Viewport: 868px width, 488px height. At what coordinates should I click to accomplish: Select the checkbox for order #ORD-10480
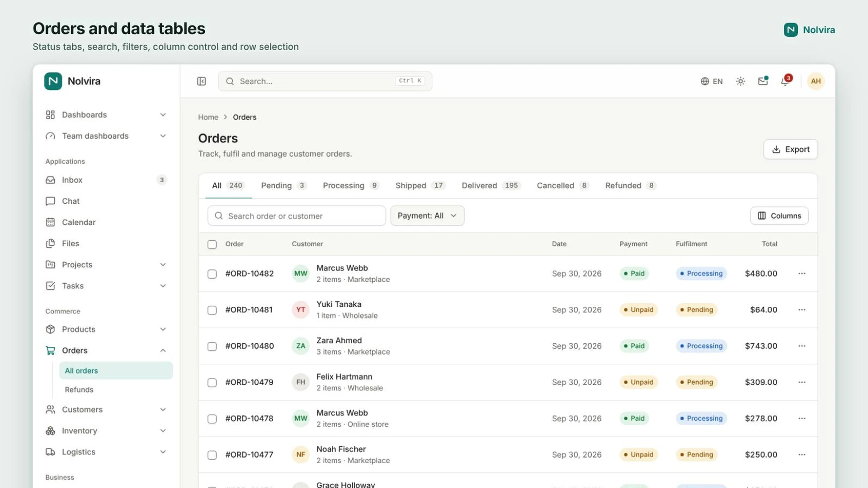click(212, 346)
